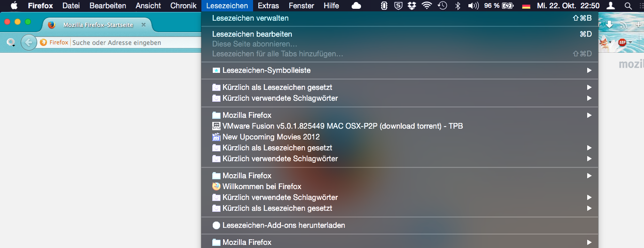Open the Wi-Fi status menu
Viewport: 644px width, 248px height.
427,6
